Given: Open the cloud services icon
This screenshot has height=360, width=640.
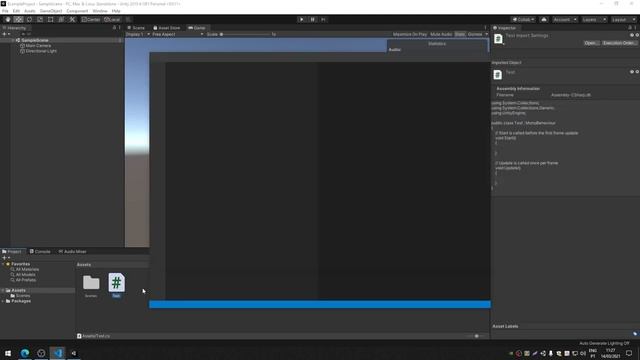Looking at the screenshot, I should tap(544, 20).
